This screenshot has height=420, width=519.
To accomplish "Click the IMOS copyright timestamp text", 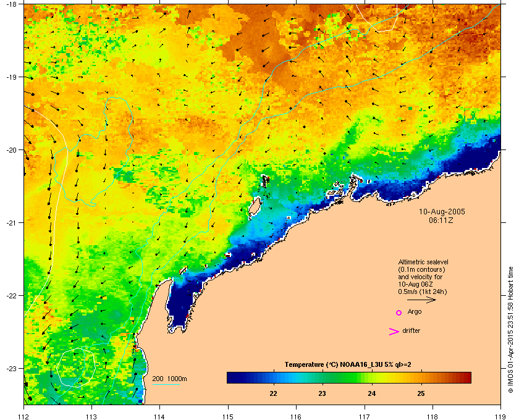I will pyautogui.click(x=510, y=331).
